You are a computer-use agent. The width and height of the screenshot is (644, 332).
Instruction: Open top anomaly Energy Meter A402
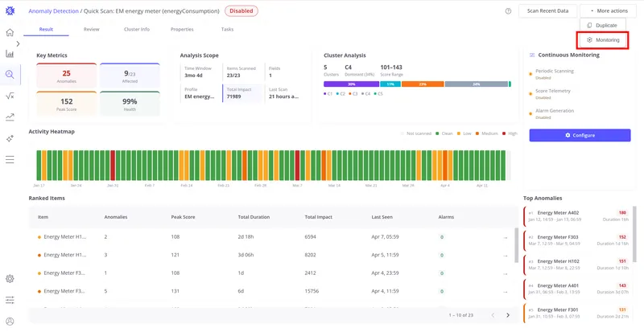576,216
